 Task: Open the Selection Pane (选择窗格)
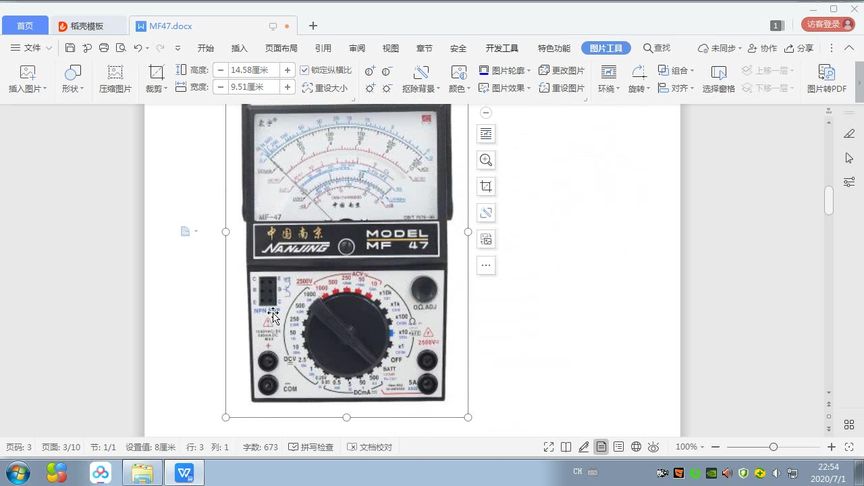(x=719, y=78)
